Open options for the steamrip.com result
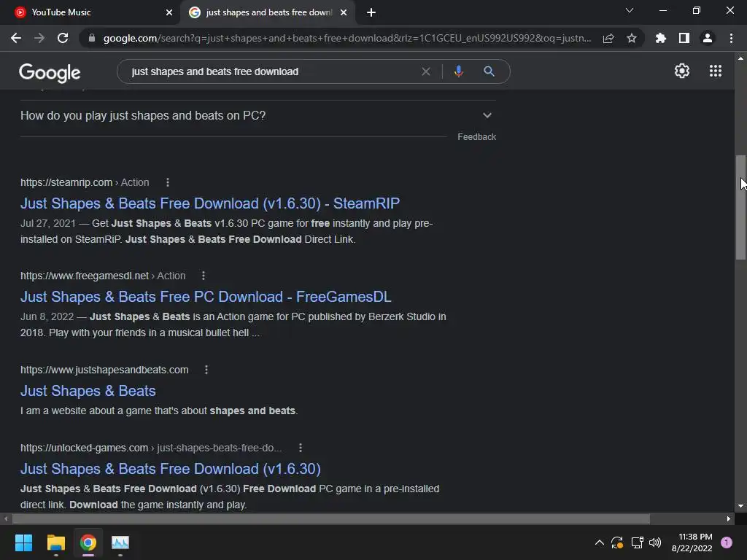 (168, 182)
